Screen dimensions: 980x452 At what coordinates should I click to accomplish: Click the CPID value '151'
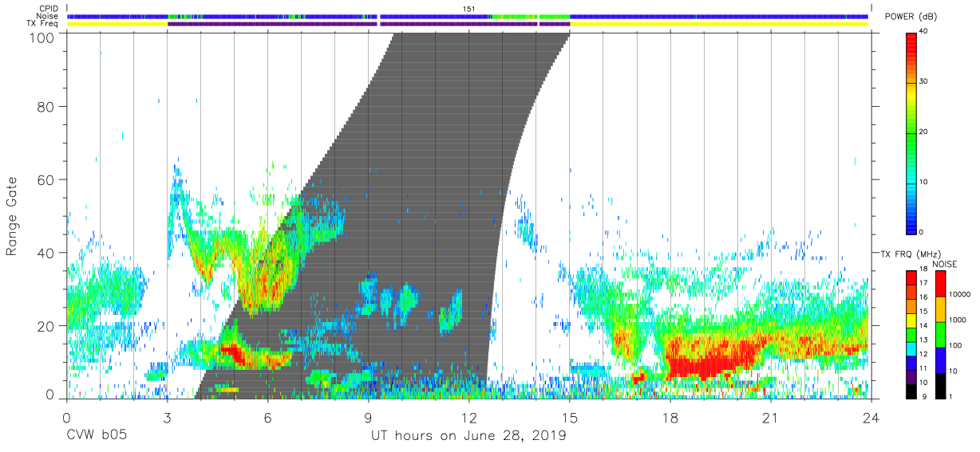click(468, 9)
